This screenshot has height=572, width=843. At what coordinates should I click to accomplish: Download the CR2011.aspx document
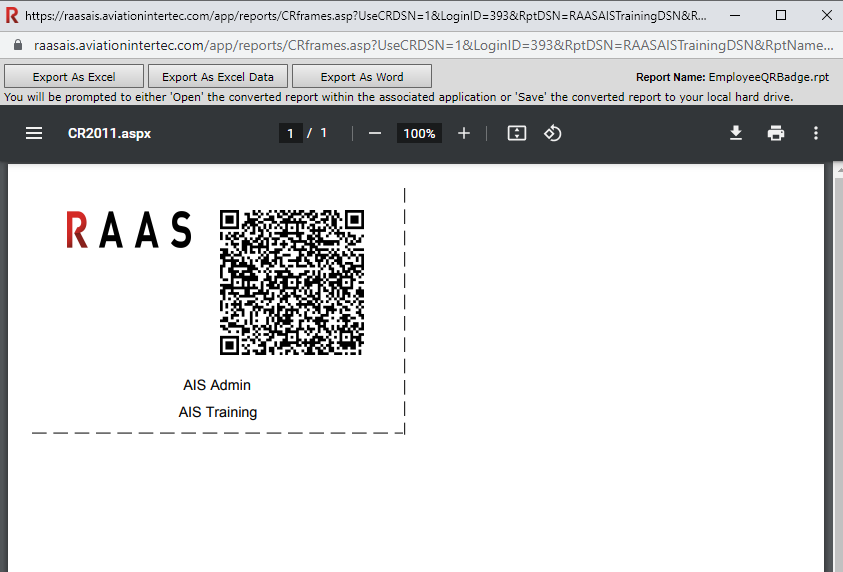pyautogui.click(x=736, y=134)
